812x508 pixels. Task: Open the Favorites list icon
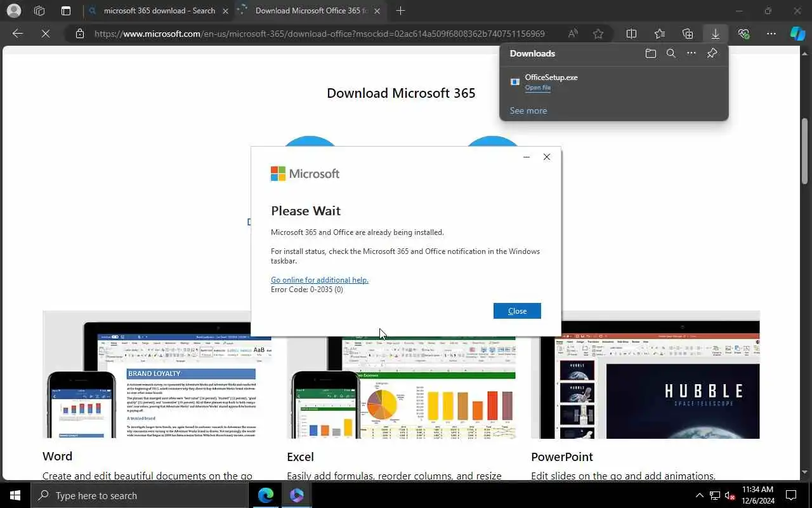[660, 34]
